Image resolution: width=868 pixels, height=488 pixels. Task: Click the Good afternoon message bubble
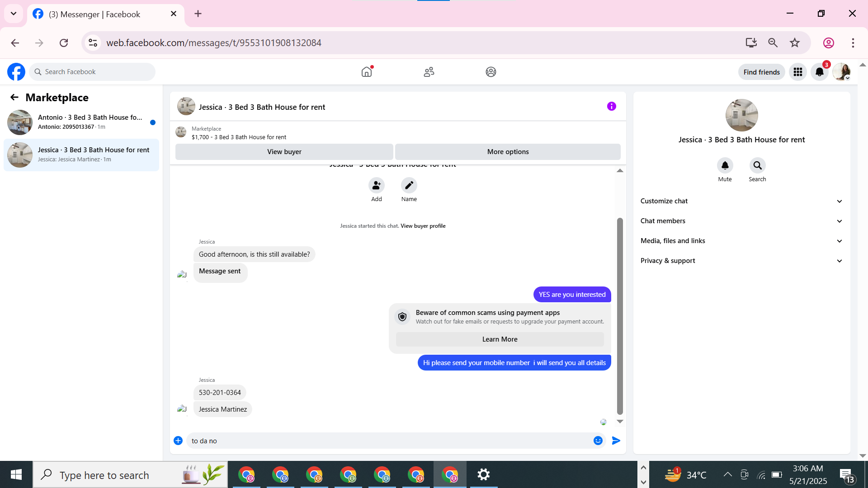click(254, 254)
